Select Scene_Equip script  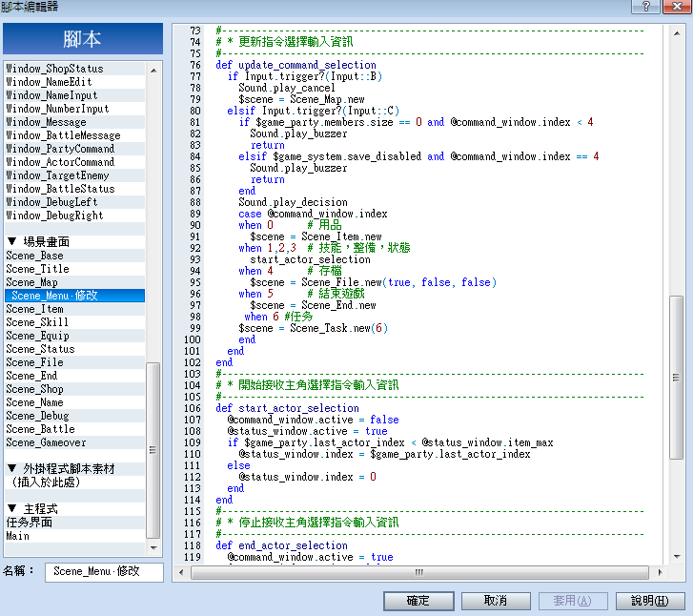(x=74, y=336)
